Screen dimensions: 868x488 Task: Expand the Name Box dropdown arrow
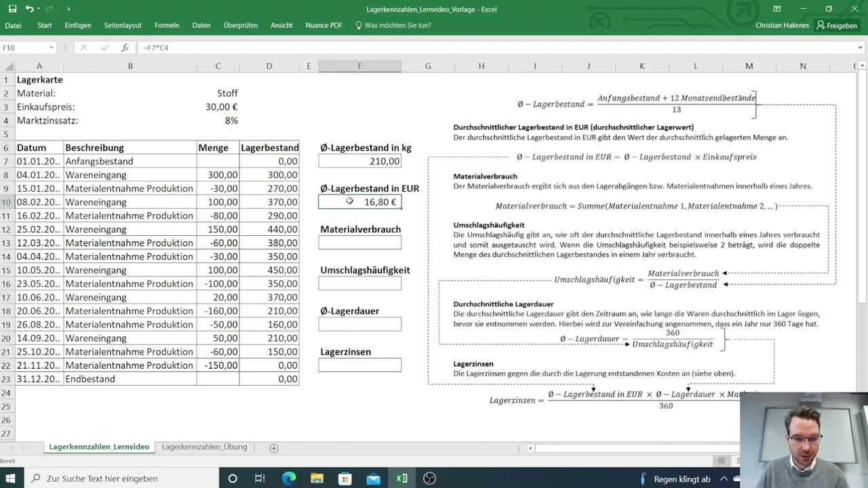[x=51, y=47]
